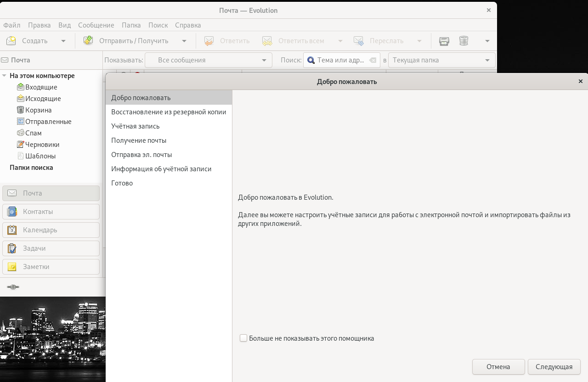Click the Готово step
The image size is (588, 382).
coord(169,183)
